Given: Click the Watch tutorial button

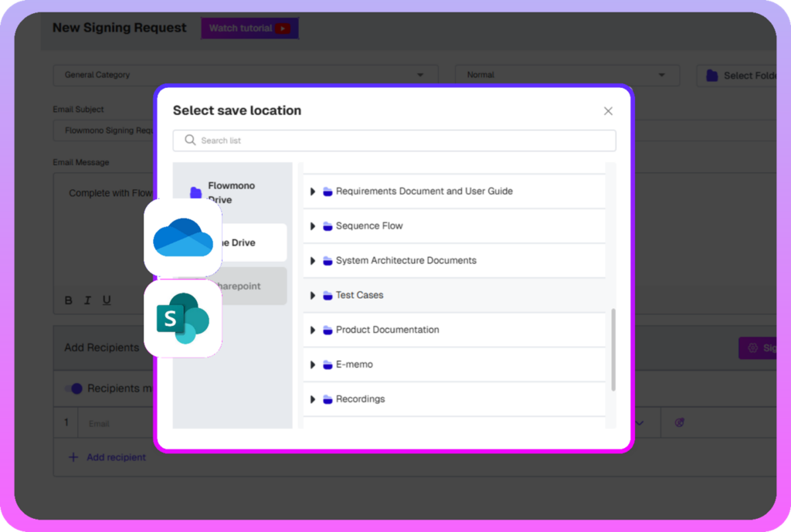Looking at the screenshot, I should coord(250,28).
